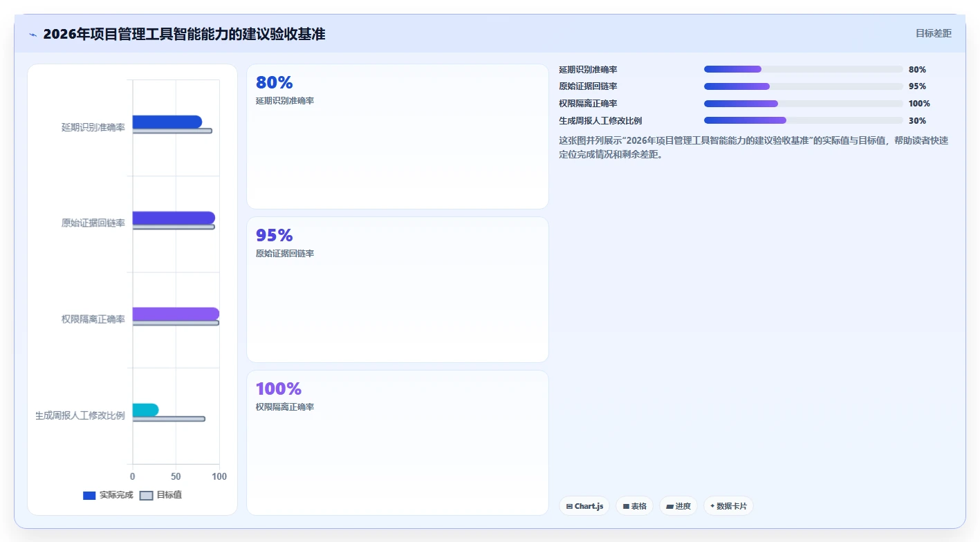Click the 100% value in progress list
Image resolution: width=980 pixels, height=542 pixels.
919,104
